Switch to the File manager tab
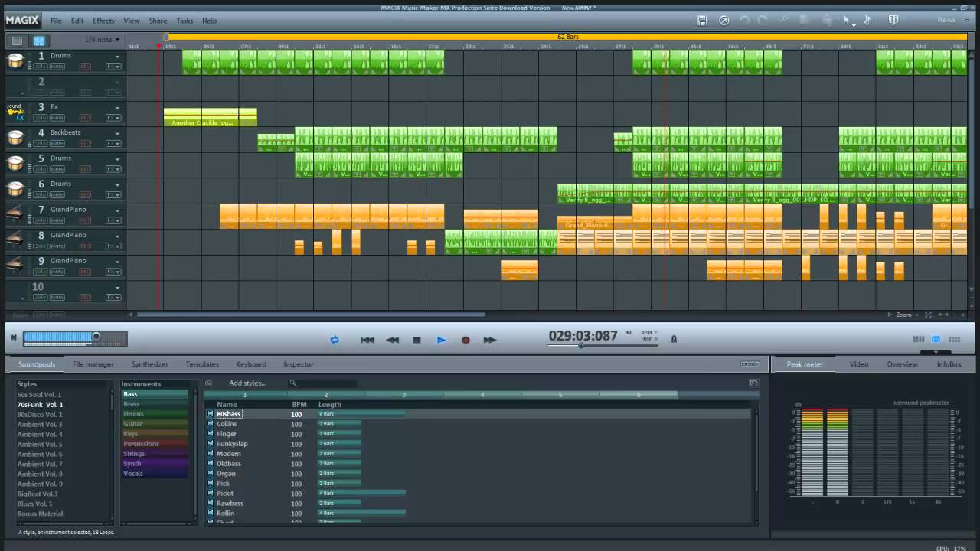The width and height of the screenshot is (980, 551). (93, 364)
